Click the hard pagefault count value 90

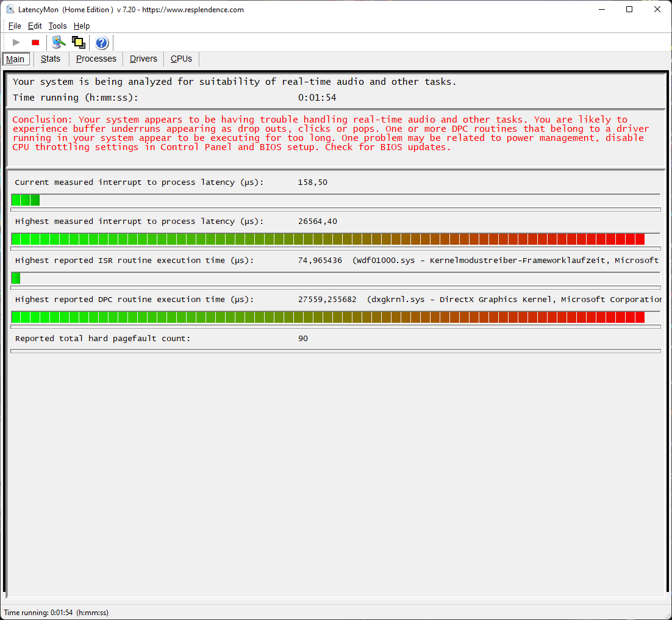pyautogui.click(x=303, y=338)
